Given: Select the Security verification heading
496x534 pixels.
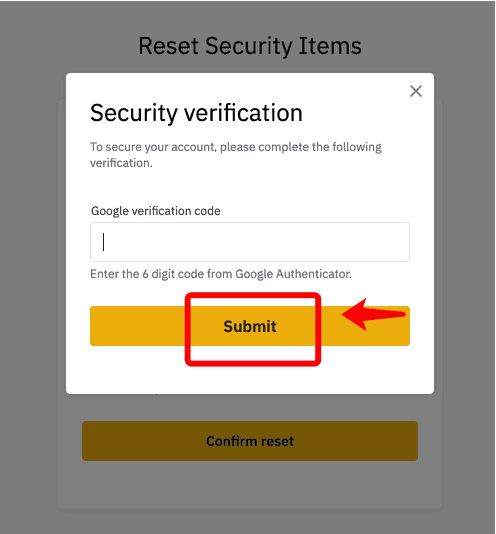Looking at the screenshot, I should click(x=196, y=113).
